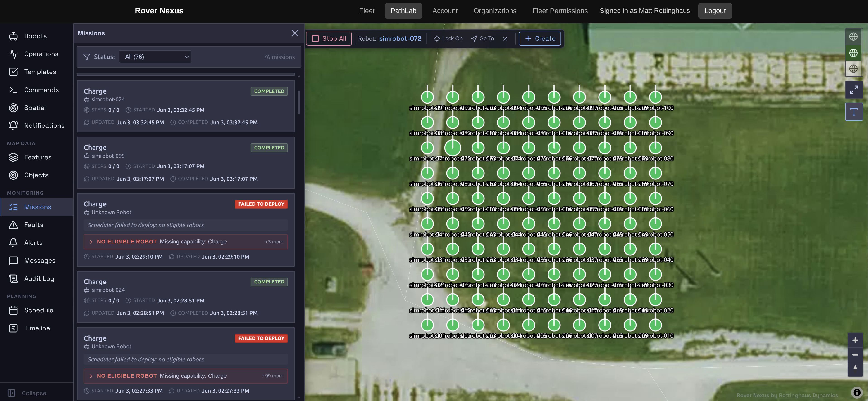868x401 pixels.
Task: Select the middle globe map style
Action: [853, 53]
